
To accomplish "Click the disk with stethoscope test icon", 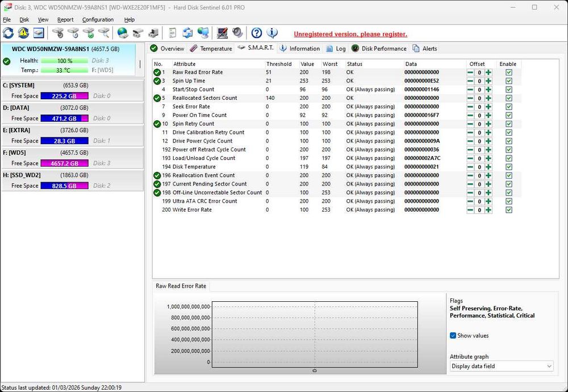I will tap(57, 33).
